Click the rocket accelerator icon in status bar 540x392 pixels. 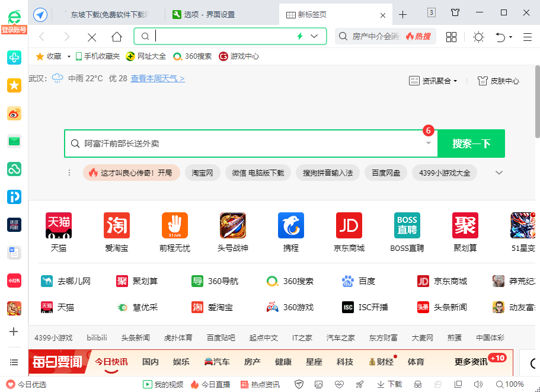point(360,384)
